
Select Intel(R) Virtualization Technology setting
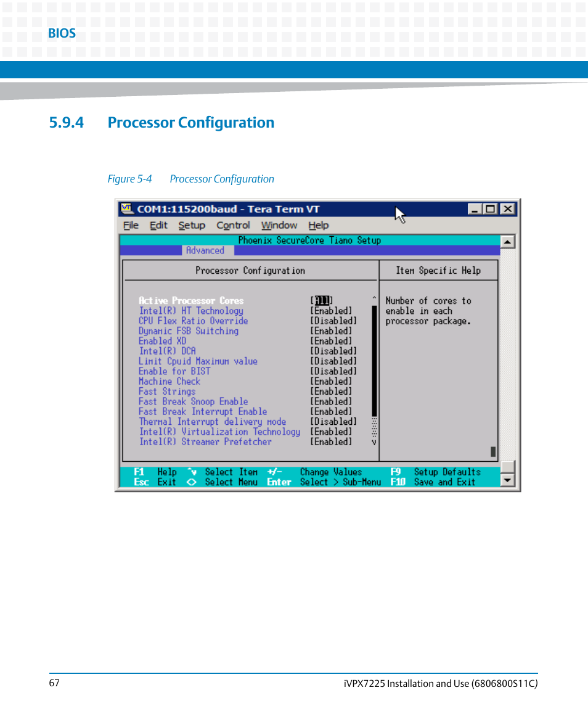219,432
